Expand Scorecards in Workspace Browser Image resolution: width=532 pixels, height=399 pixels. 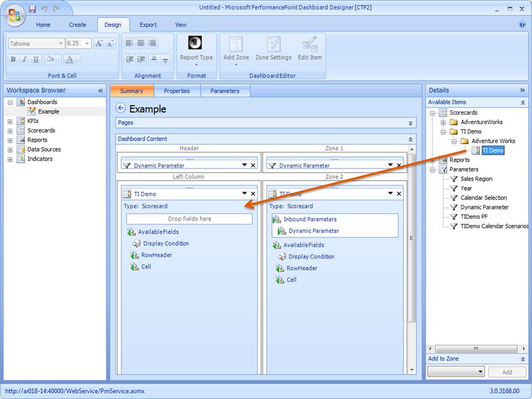coord(10,131)
